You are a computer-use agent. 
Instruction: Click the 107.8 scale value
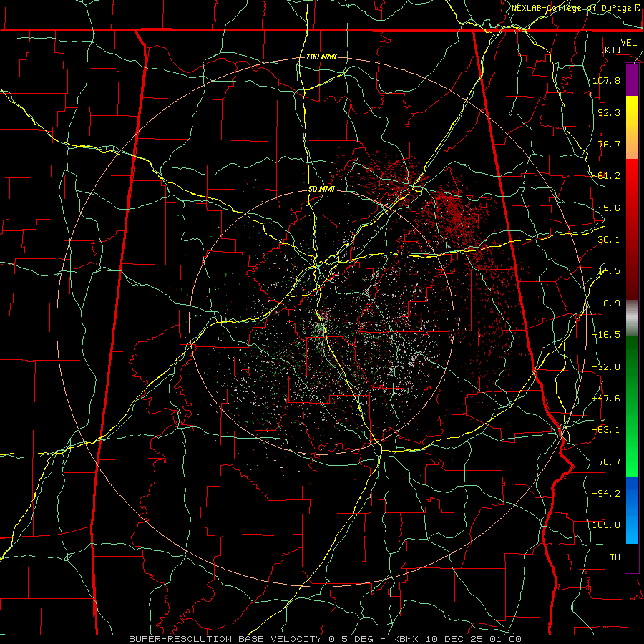point(606,80)
